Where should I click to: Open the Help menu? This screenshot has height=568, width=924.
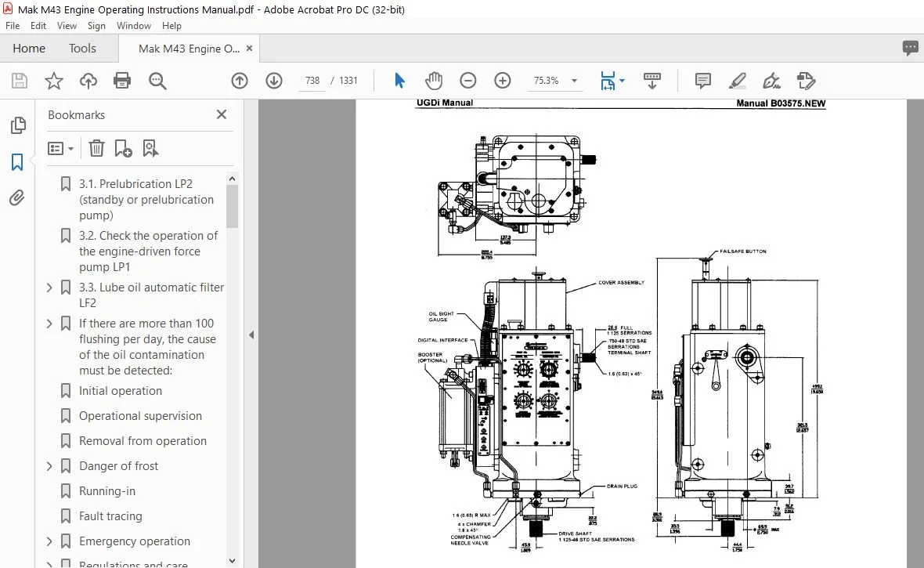tap(172, 26)
